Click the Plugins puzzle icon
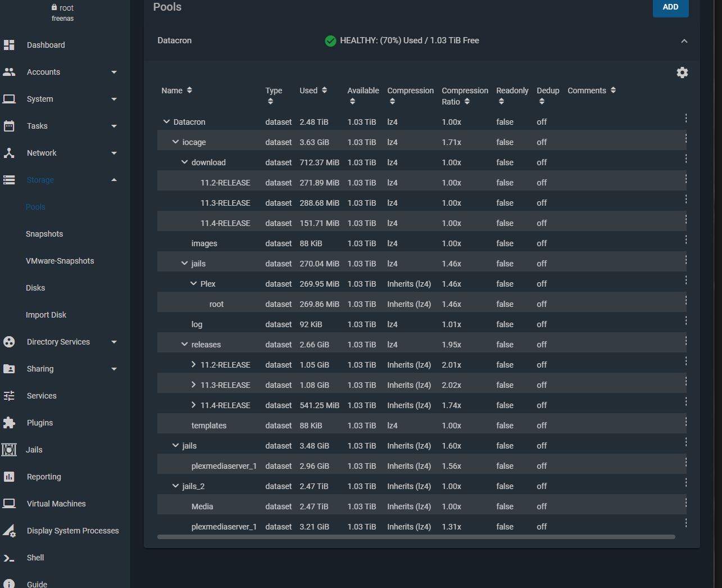This screenshot has height=588, width=722. point(9,423)
